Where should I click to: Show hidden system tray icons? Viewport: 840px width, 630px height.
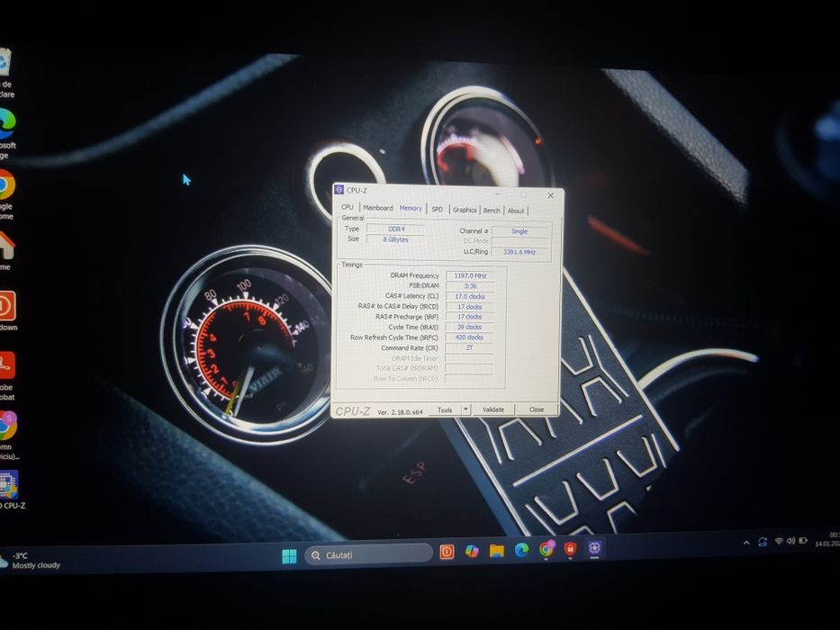click(x=746, y=543)
